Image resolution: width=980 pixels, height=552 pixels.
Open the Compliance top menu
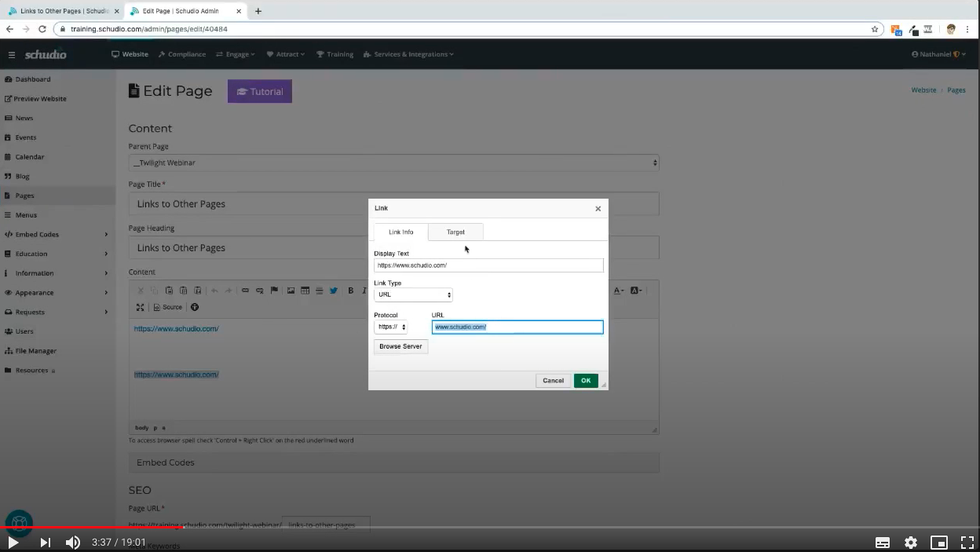(181, 54)
